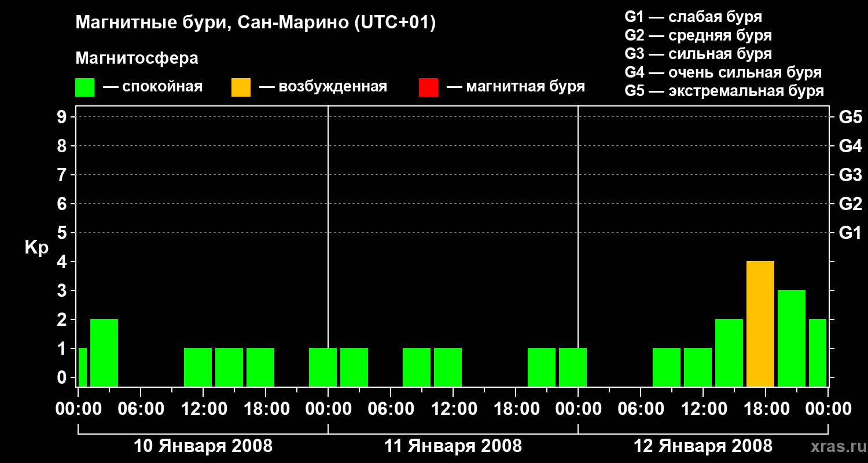
Task: Click the orange 'возбужденная' legend swatch
Action: 241,87
